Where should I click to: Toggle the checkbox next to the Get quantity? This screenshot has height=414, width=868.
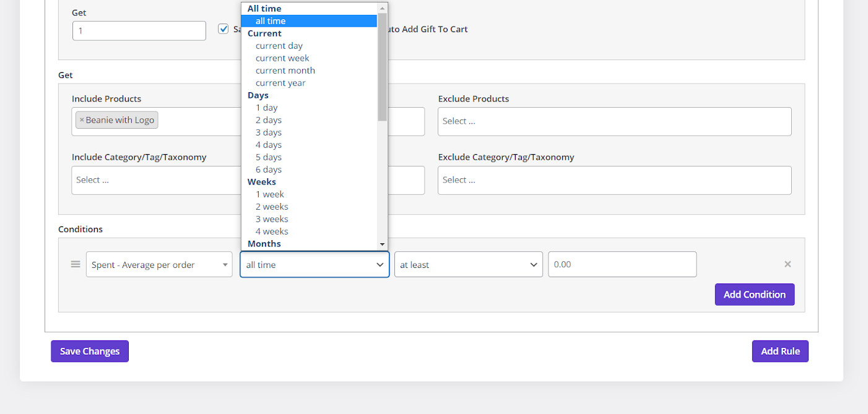tap(224, 29)
